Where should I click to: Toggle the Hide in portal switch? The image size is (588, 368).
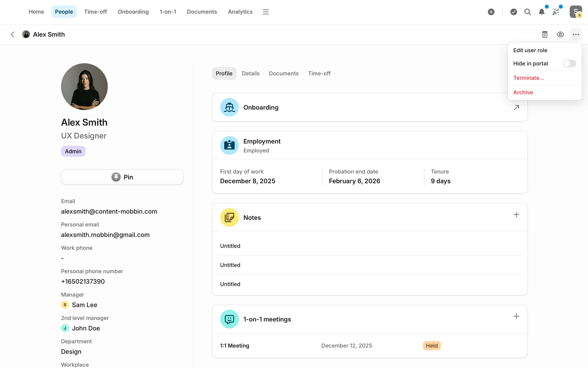569,63
